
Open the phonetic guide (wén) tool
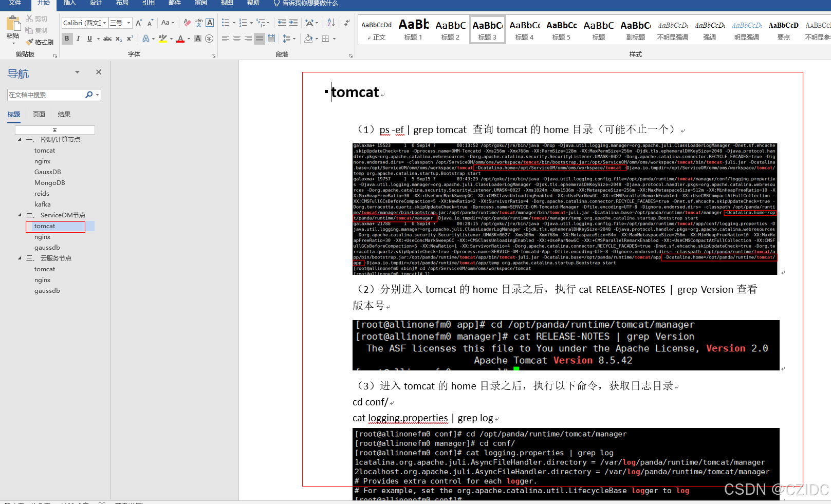[x=198, y=23]
